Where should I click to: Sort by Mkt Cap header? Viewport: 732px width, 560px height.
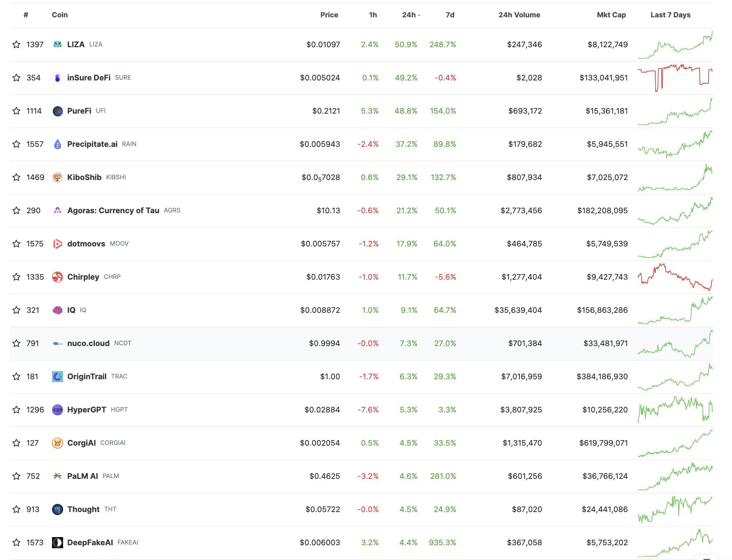(611, 15)
